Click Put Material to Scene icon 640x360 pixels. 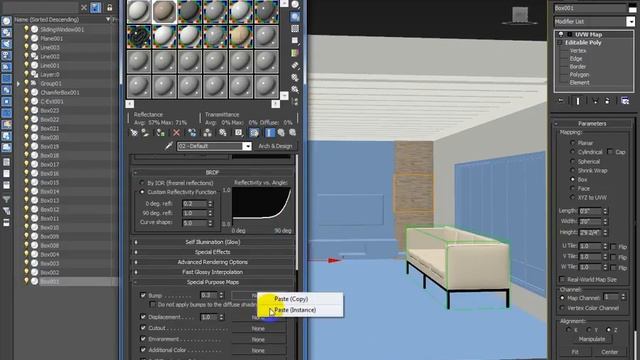[x=145, y=133]
